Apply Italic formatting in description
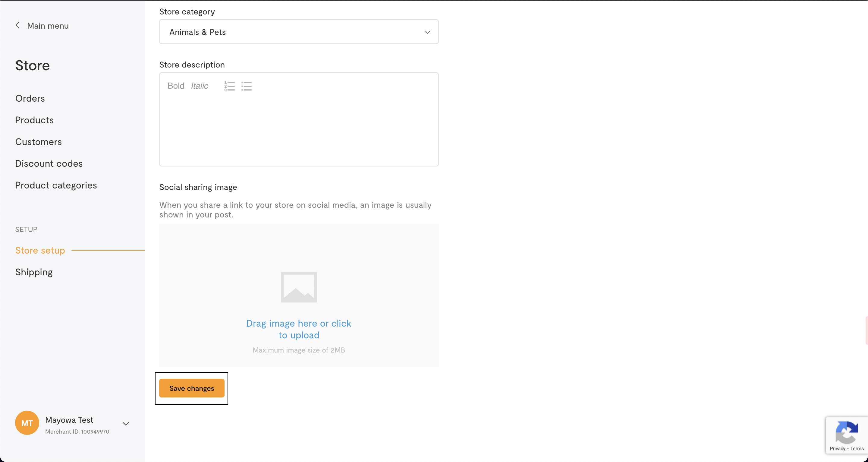Viewport: 868px width, 462px height. 200,86
